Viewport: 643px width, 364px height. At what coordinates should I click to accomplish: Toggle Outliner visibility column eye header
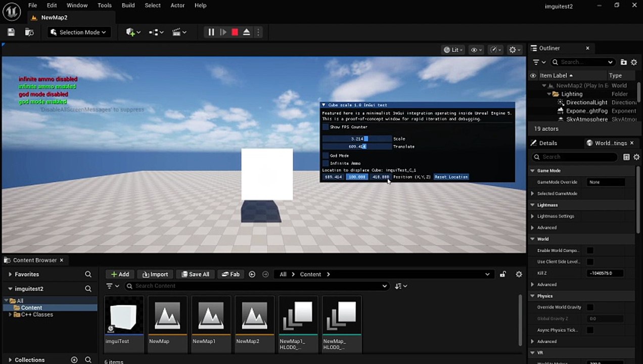(533, 75)
